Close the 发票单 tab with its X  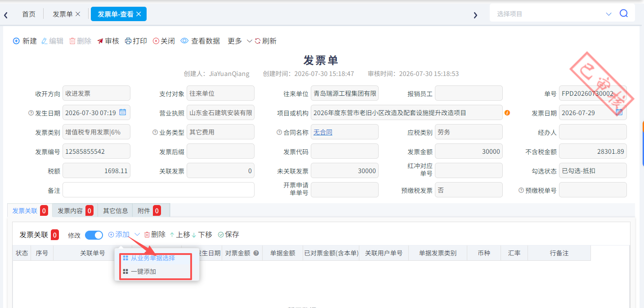[x=78, y=14]
